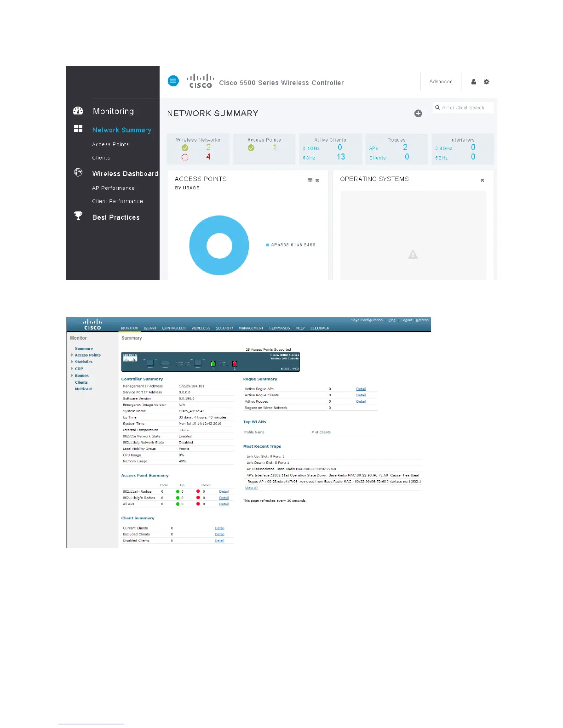Image resolution: width=563 pixels, height=728 pixels.
Task: Open the WLANs tab
Action: (x=150, y=328)
